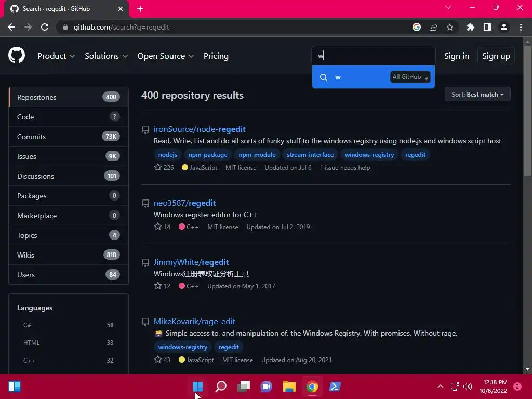Screen dimensions: 532x399
Task: Open the browser side panel icon
Action: pyautogui.click(x=487, y=27)
